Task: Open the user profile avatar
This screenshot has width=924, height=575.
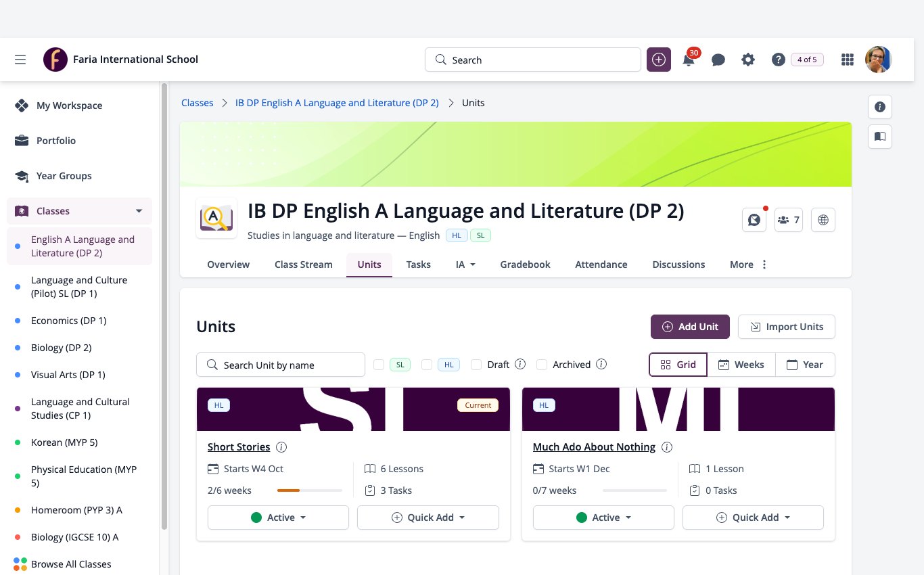Action: click(x=879, y=60)
